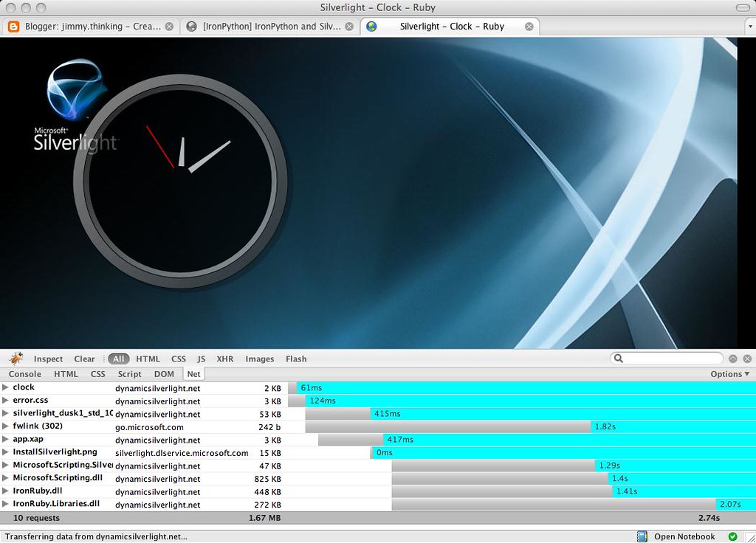Click the Blogger favicon on the first tab
756x543 pixels.
[x=13, y=27]
